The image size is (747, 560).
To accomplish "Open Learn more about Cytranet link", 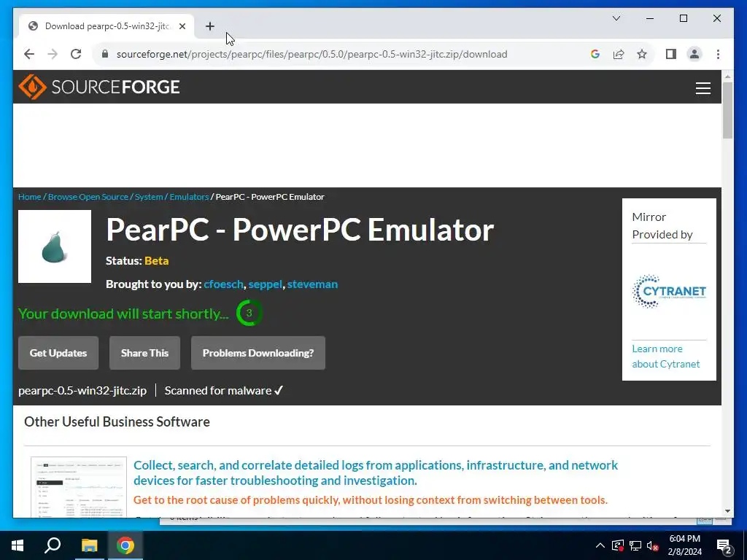I will (x=665, y=356).
